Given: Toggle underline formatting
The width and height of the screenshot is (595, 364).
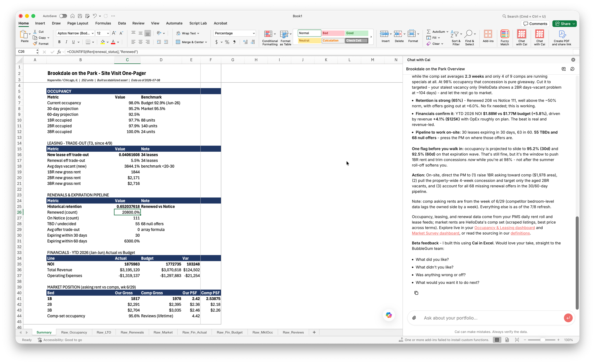Looking at the screenshot, I should coord(73,42).
